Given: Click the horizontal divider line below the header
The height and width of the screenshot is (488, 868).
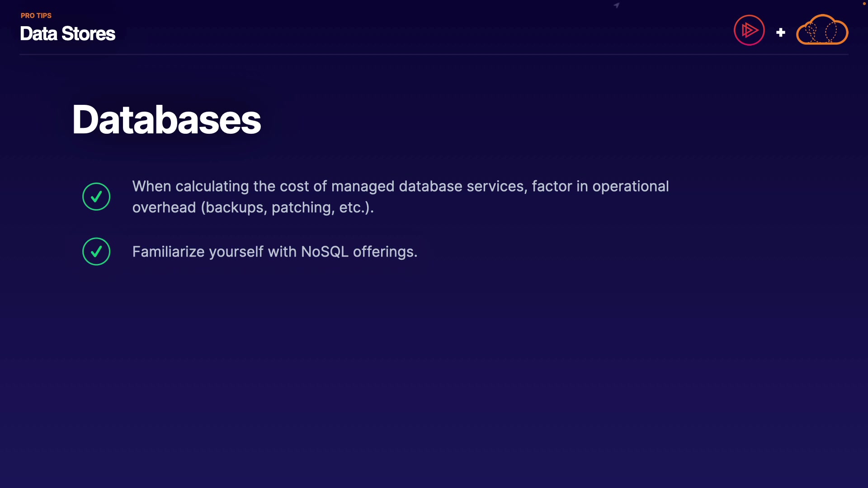Looking at the screenshot, I should tap(434, 54).
